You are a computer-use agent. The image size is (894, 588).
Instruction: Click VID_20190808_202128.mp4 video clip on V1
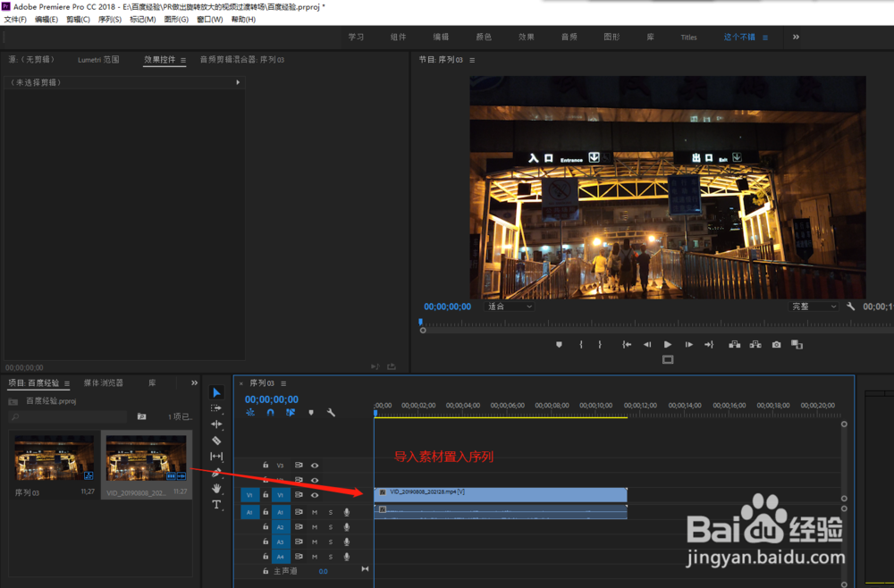coord(501,494)
